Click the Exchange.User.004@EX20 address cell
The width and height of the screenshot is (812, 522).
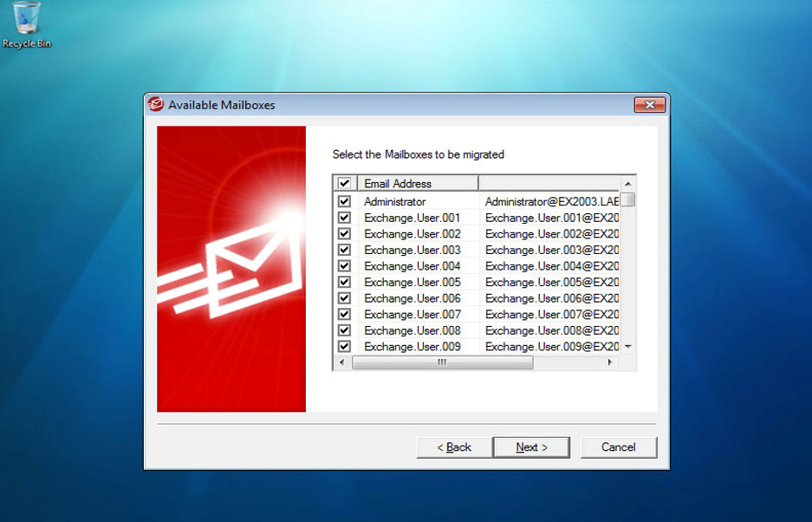549,265
